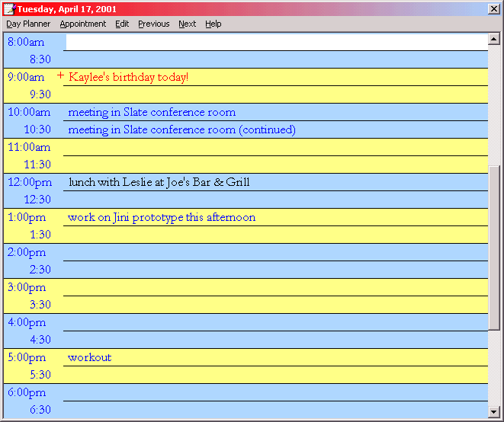Open the Appointment menu
504x422 pixels.
point(83,24)
